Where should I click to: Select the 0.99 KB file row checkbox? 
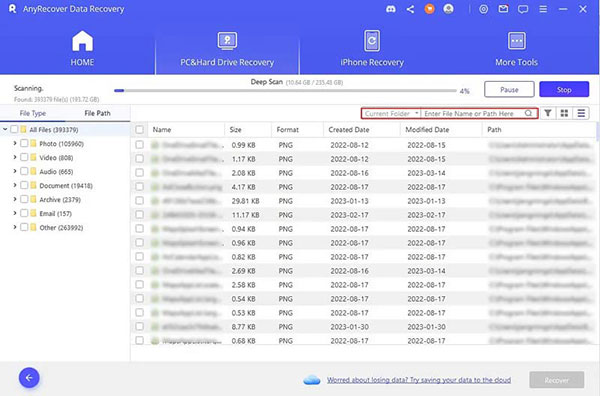[140, 145]
